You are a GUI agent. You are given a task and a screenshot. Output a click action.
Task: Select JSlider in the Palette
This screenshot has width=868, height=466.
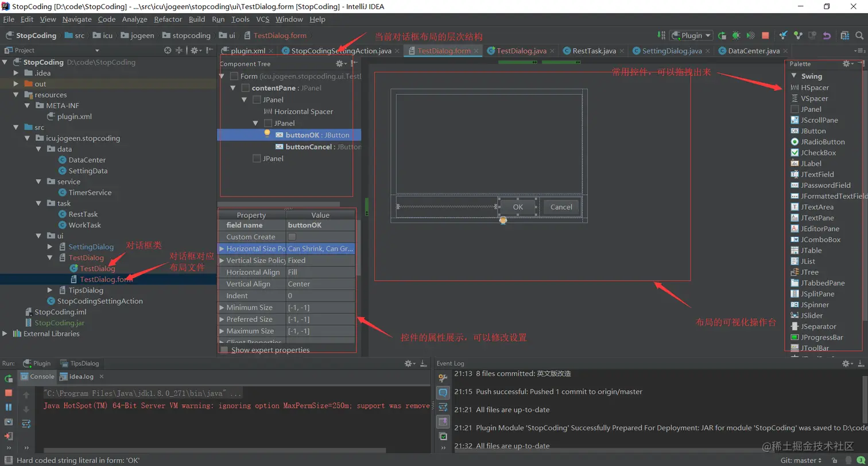pyautogui.click(x=812, y=315)
